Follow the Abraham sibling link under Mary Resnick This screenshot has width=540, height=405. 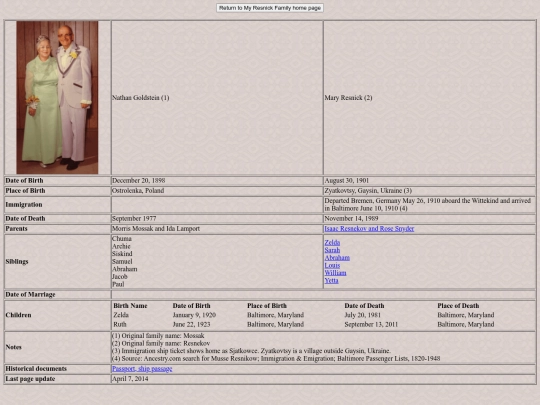coord(337,258)
